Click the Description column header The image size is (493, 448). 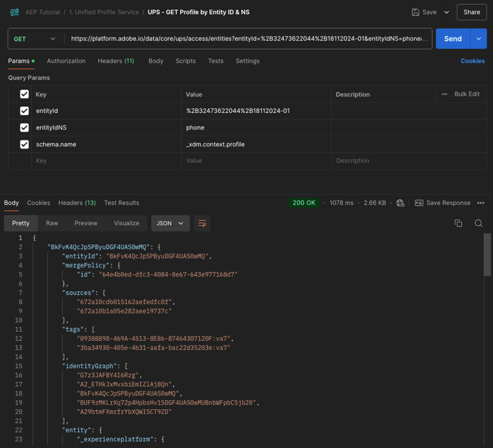click(x=352, y=95)
